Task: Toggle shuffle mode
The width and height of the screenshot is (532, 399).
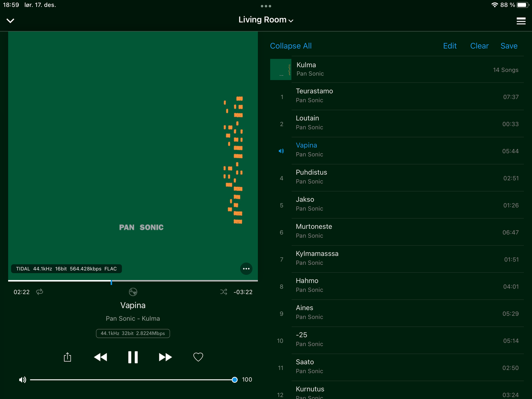Action: pyautogui.click(x=224, y=292)
